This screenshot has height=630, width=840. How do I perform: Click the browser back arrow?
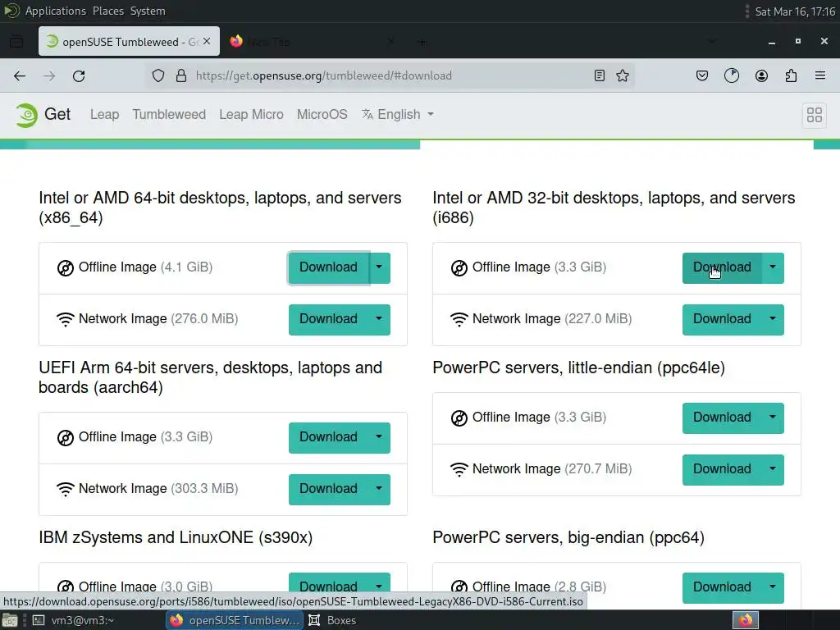pyautogui.click(x=20, y=76)
